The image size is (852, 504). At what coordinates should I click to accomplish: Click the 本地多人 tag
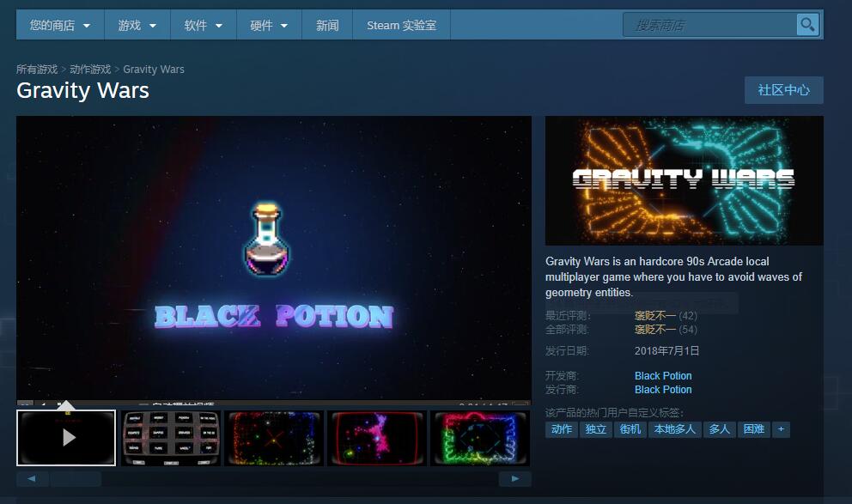coord(674,429)
